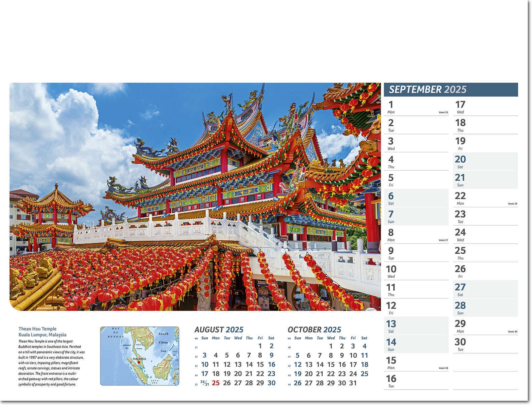Select September 20 Sat entry
This screenshot has height=405, width=532.
pos(486,162)
